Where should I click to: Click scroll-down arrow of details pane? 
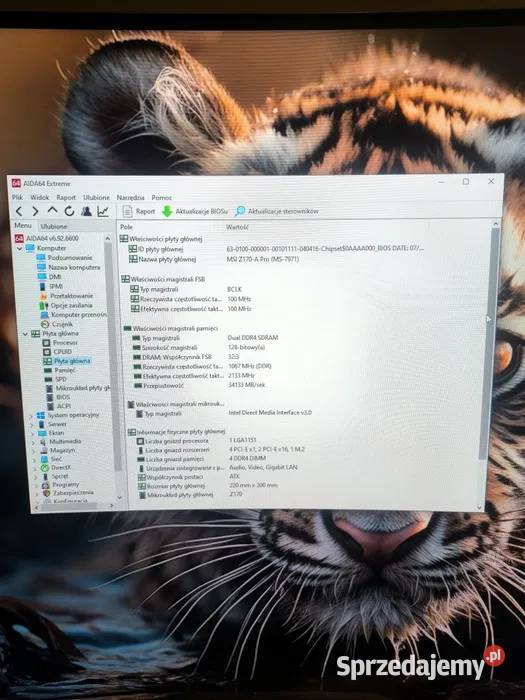479,508
